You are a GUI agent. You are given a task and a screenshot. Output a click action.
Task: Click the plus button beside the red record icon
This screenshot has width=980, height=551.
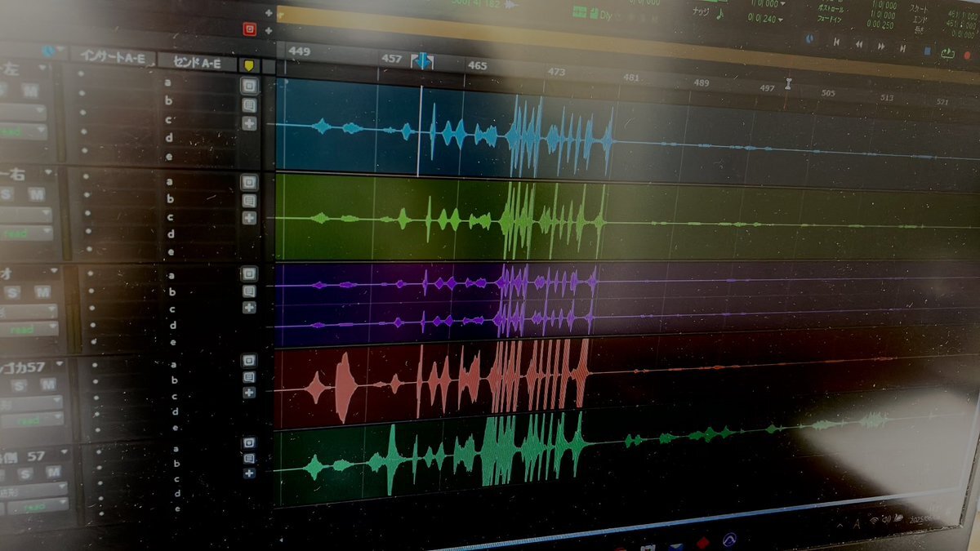[x=269, y=30]
